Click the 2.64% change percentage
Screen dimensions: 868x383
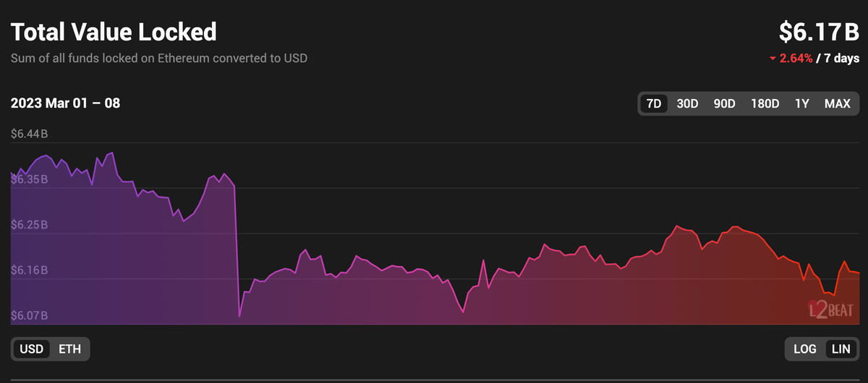(796, 58)
